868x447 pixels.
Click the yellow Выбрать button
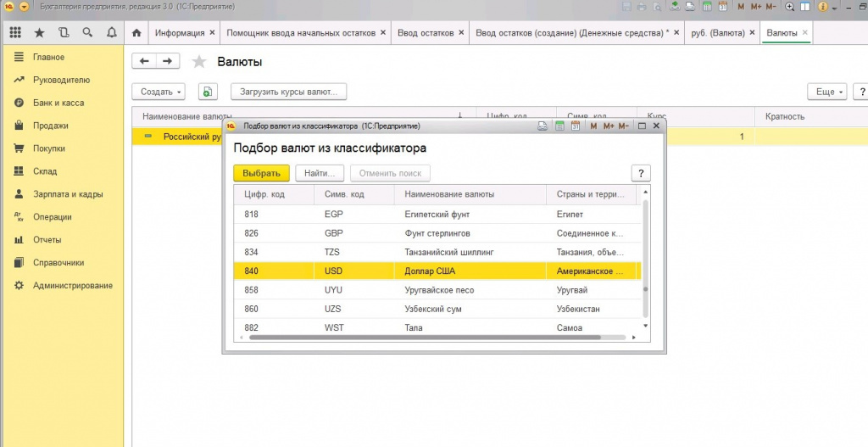coord(261,173)
